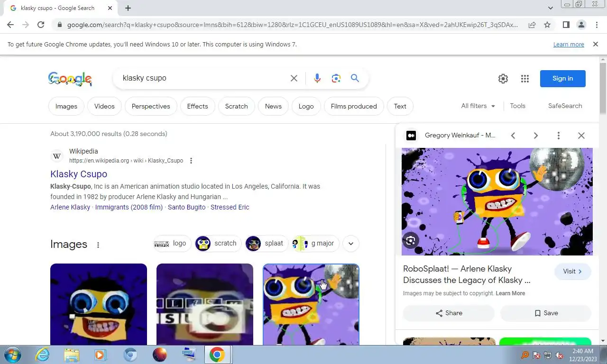Open Learn more about Chrome updates
The image size is (607, 364).
[x=569, y=45]
